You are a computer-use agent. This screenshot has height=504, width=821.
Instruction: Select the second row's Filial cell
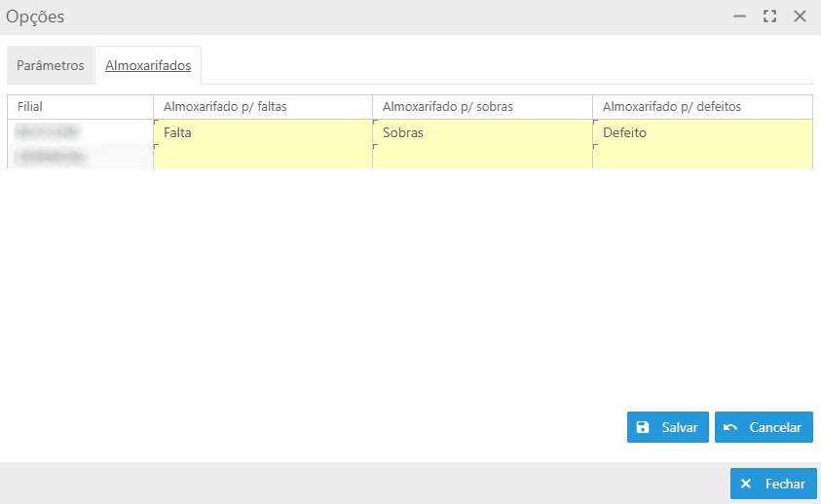click(80, 156)
